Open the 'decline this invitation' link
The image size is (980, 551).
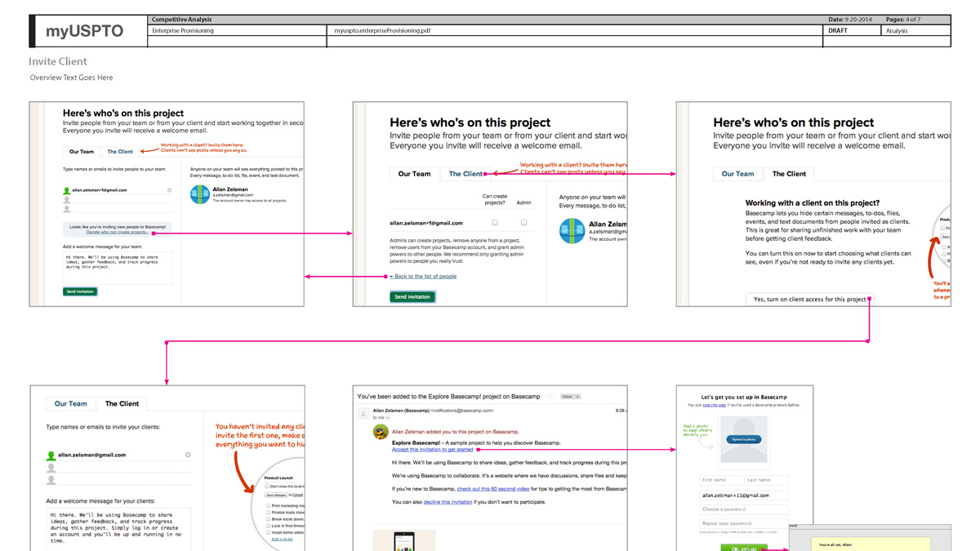click(448, 502)
